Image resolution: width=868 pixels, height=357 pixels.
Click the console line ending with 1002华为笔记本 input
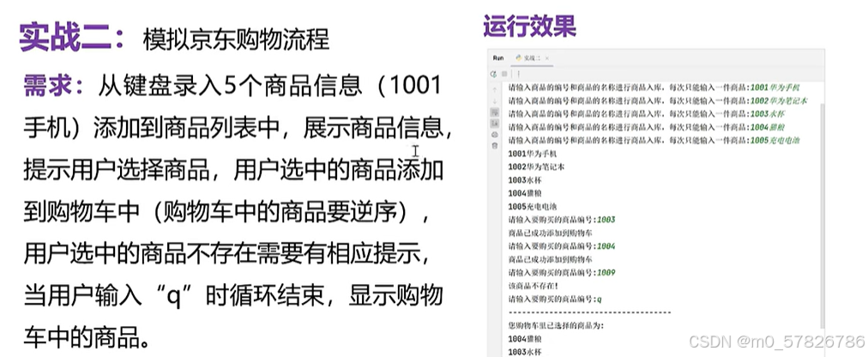tap(658, 100)
